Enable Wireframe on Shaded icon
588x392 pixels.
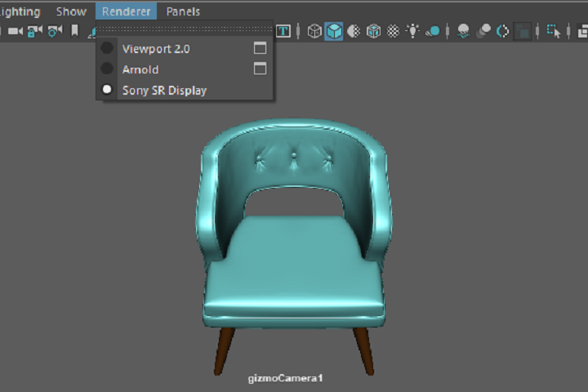373,31
